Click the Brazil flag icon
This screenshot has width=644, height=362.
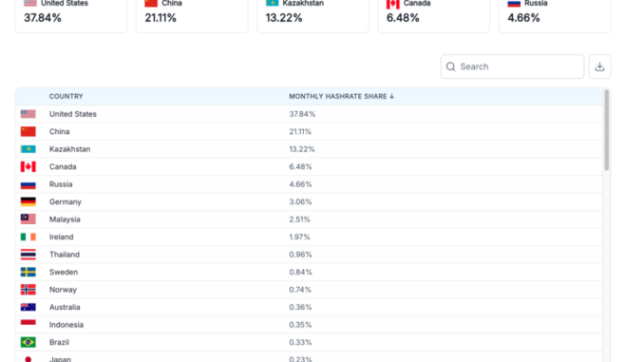pos(28,342)
